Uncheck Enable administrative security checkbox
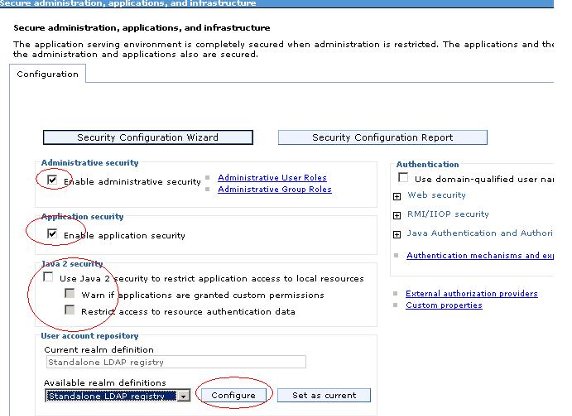The image size is (572, 416). point(52,180)
